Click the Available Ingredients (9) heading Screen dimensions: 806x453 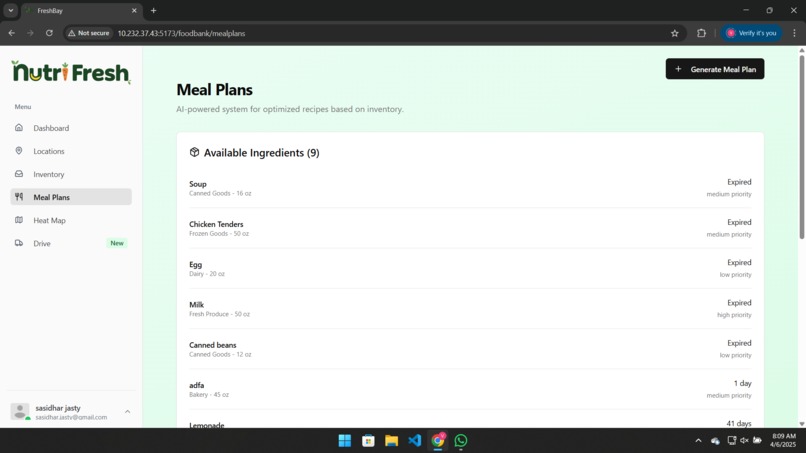click(261, 153)
